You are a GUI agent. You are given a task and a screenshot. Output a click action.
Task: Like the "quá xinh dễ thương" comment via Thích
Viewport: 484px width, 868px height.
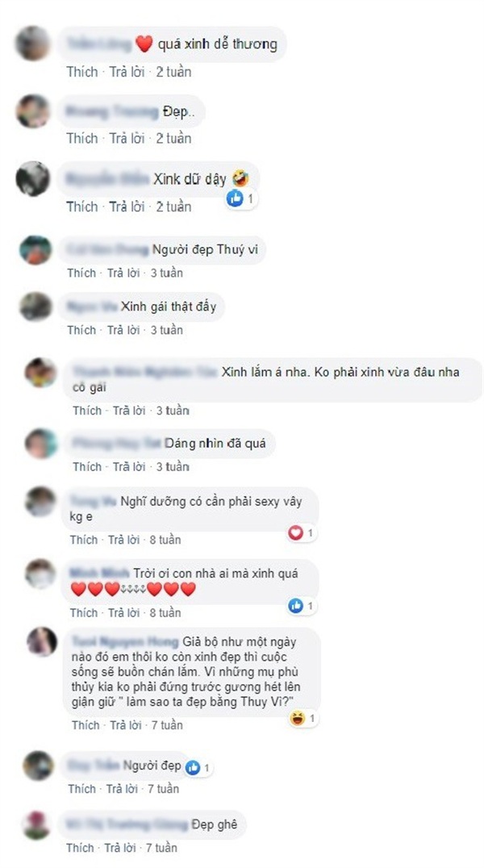point(82,72)
